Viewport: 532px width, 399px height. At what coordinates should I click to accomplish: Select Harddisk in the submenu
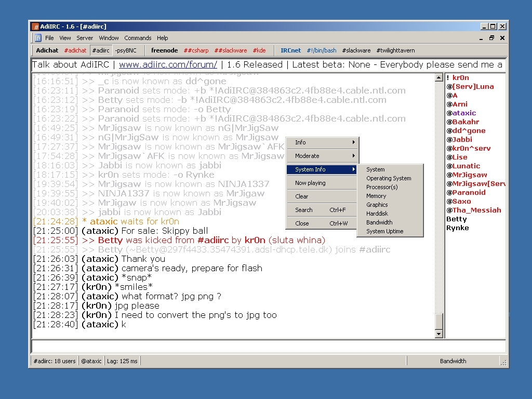pyautogui.click(x=390, y=214)
